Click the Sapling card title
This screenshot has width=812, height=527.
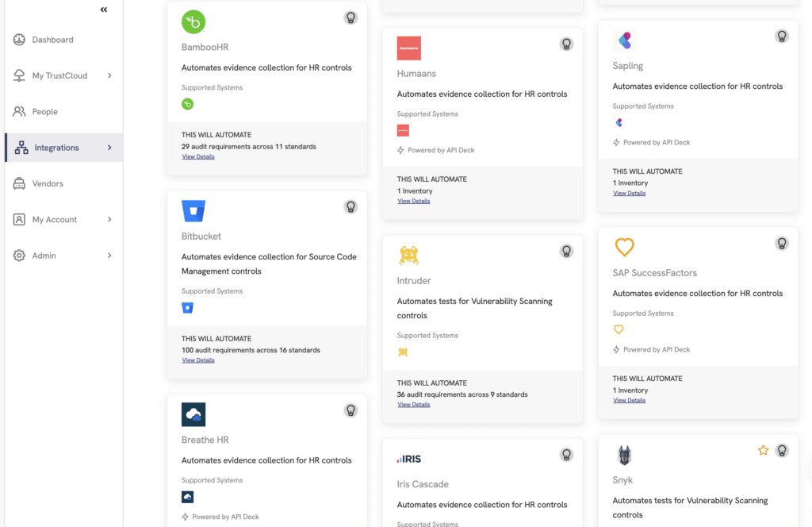[x=628, y=66]
